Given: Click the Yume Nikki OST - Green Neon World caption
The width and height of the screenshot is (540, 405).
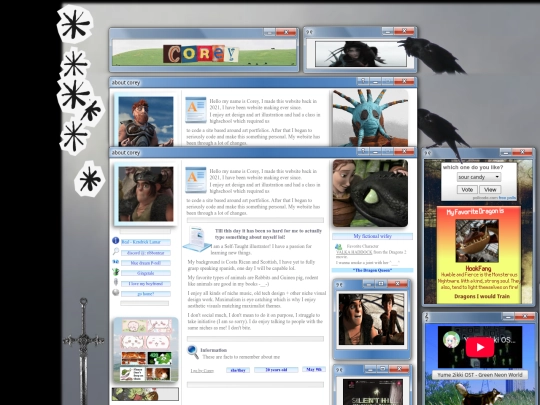Looking at the screenshot, I should tap(480, 375).
